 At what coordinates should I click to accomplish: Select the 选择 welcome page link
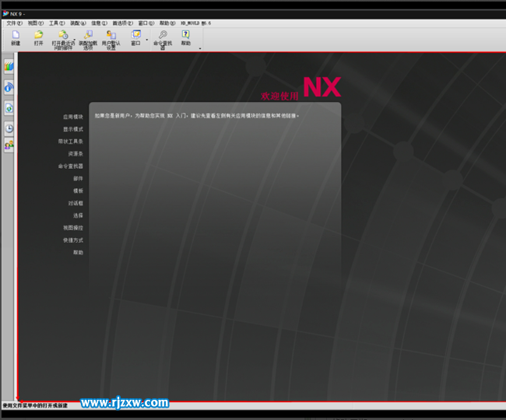pos(78,215)
